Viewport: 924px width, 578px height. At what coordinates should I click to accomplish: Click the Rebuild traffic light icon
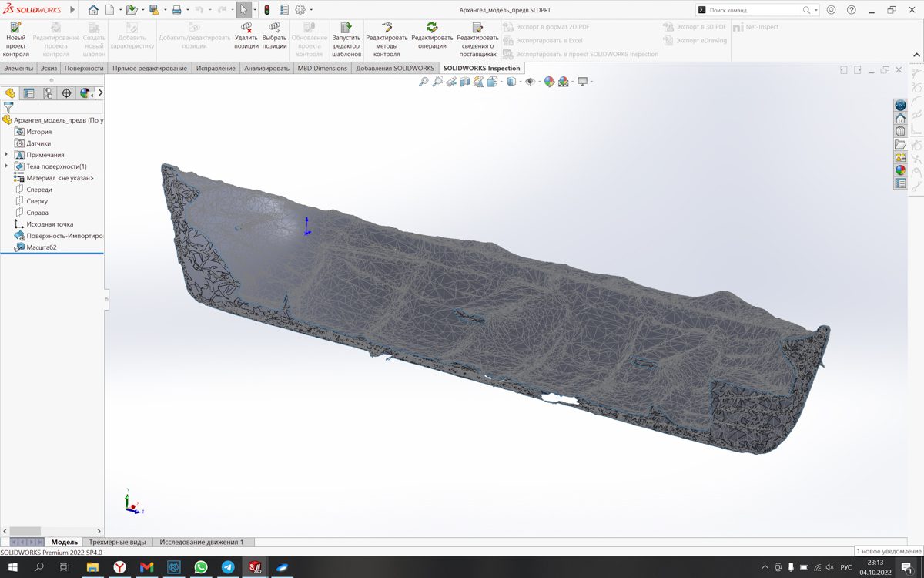click(266, 10)
